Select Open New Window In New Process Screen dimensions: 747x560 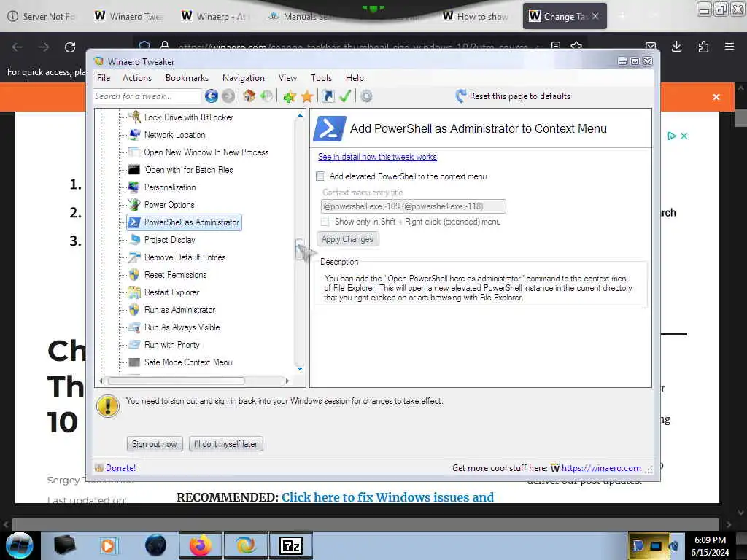coord(206,152)
